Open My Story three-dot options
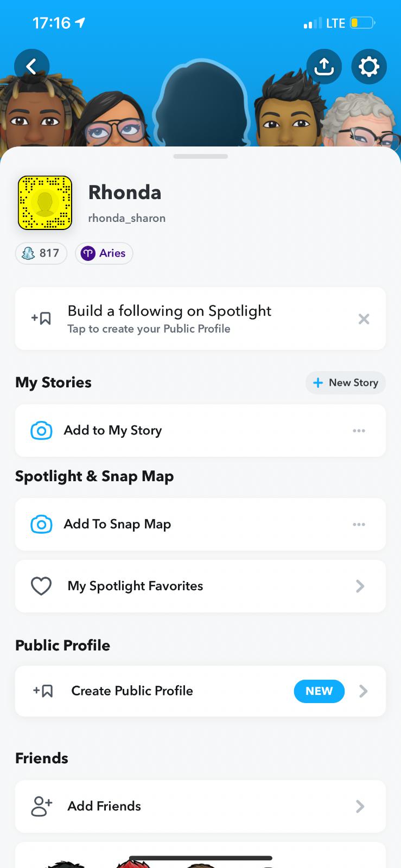Screen dimensions: 401x868 point(359,431)
